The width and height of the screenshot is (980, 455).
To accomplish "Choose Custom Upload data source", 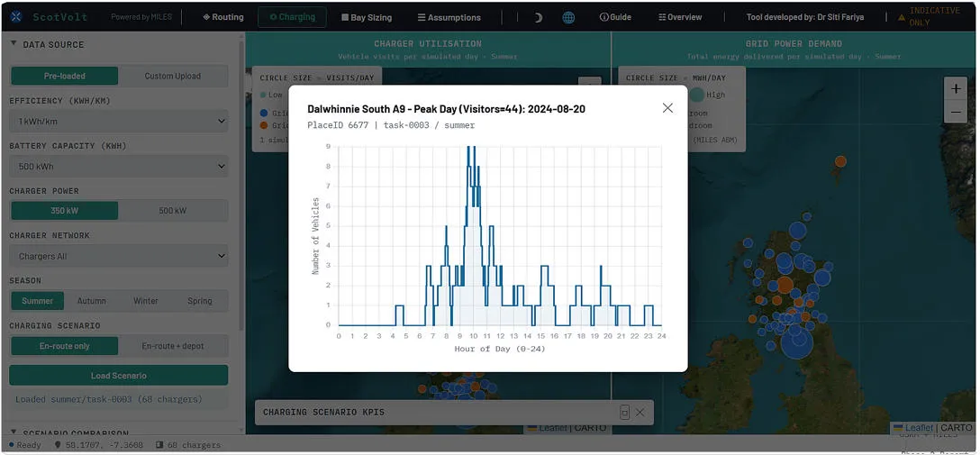I will point(173,77).
